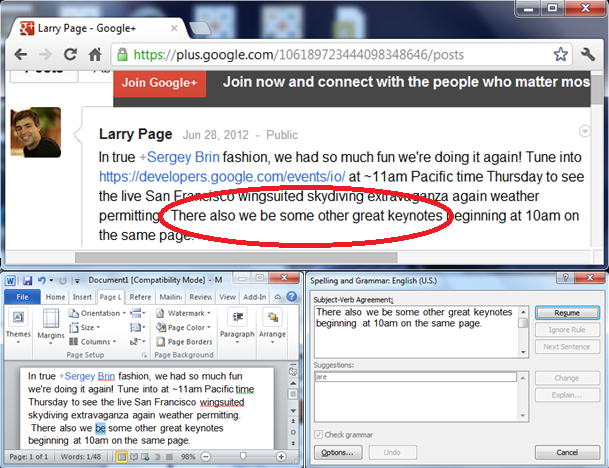Cancel the Spelling and Grammar dialog
Viewport: 609px width, 468px height.
[x=567, y=452]
